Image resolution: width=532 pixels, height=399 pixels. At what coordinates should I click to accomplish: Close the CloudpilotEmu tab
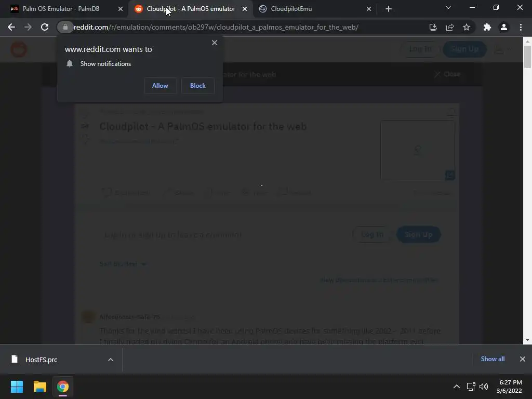coord(369,9)
